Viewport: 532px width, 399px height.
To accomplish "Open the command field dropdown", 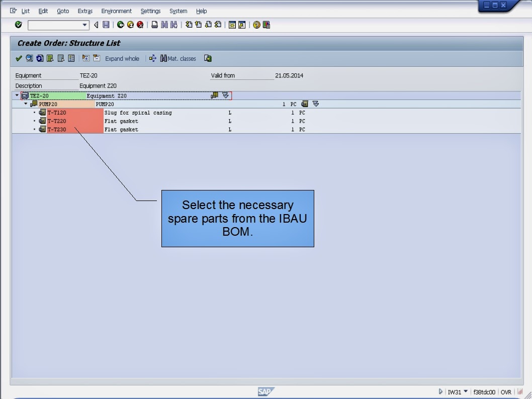I will pyautogui.click(x=84, y=24).
